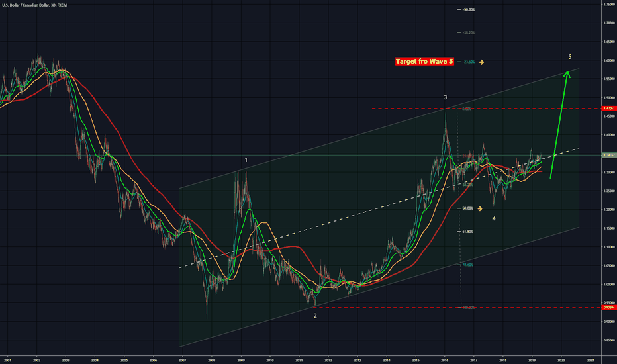Select the 0.00% Fibonacci level label
The width and height of the screenshot is (617, 364).
[466, 109]
